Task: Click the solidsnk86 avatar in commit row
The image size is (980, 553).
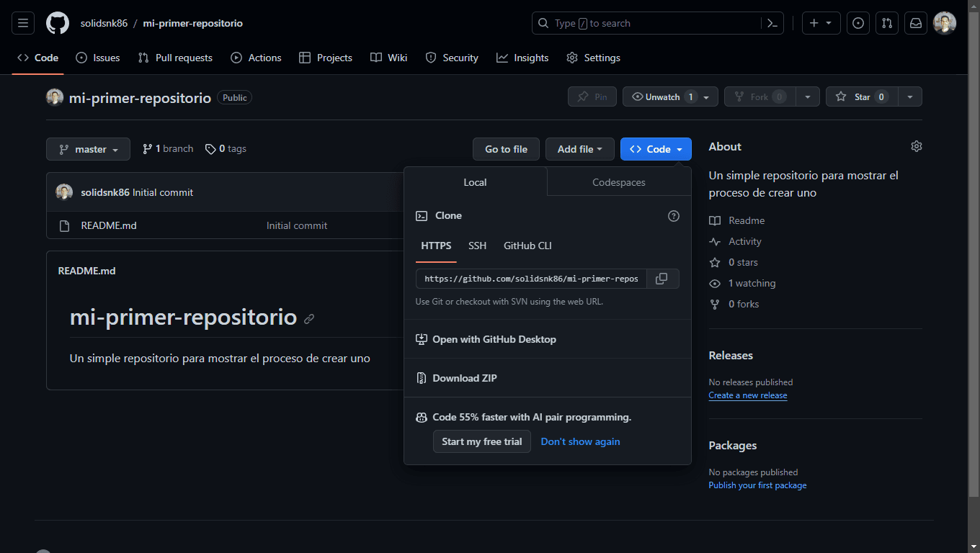Action: click(x=65, y=192)
